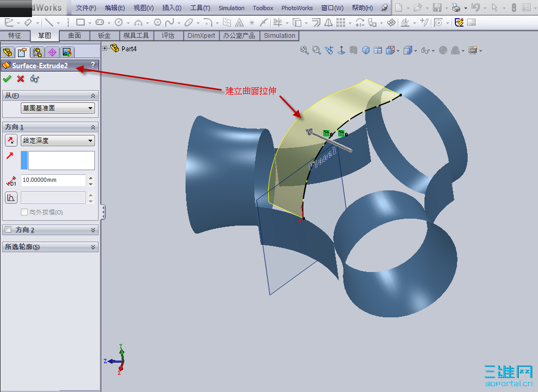Click the Previous View icon
Viewport: 538px width, 392px height.
(x=329, y=51)
